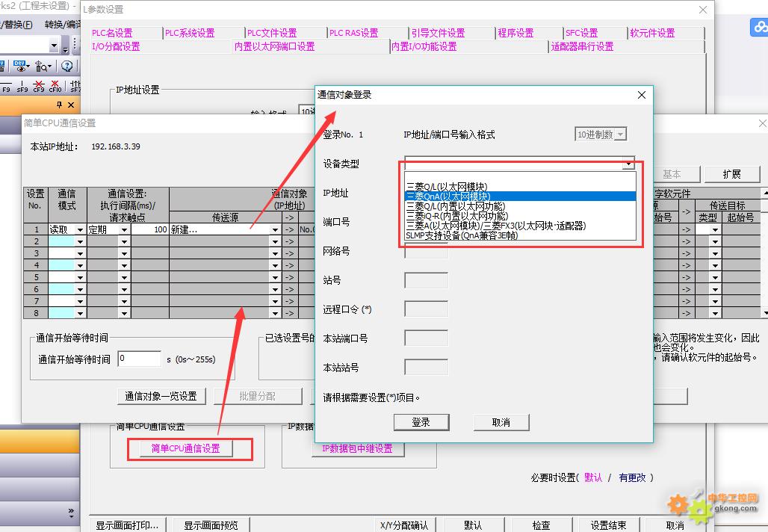
Task: Click the 显示画面打印... button
Action: click(127, 525)
